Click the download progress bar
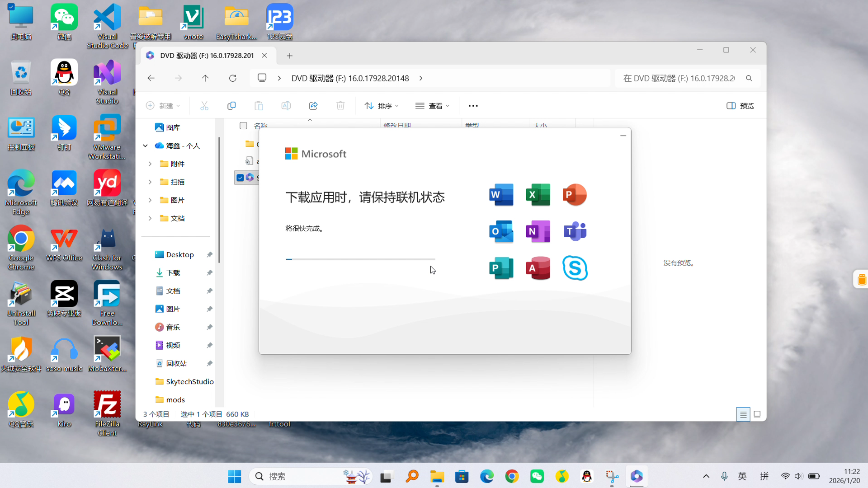 coord(360,259)
